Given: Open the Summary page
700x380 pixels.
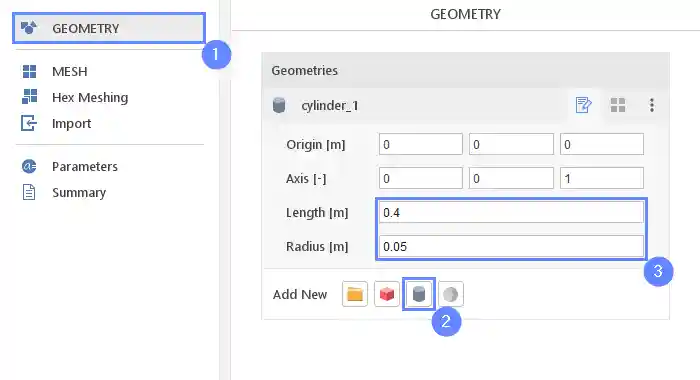Looking at the screenshot, I should 79,192.
